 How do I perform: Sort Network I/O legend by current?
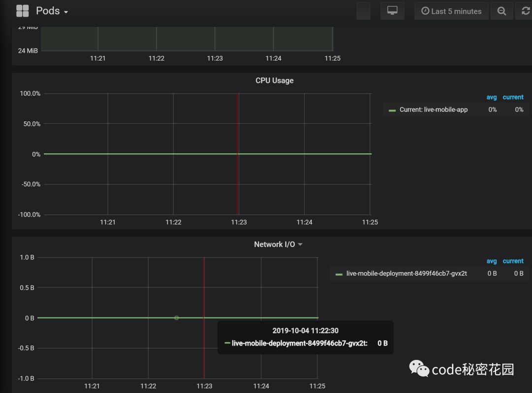(x=513, y=261)
